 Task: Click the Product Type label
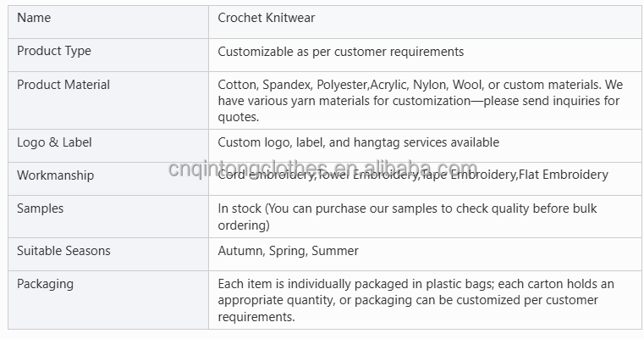point(54,51)
